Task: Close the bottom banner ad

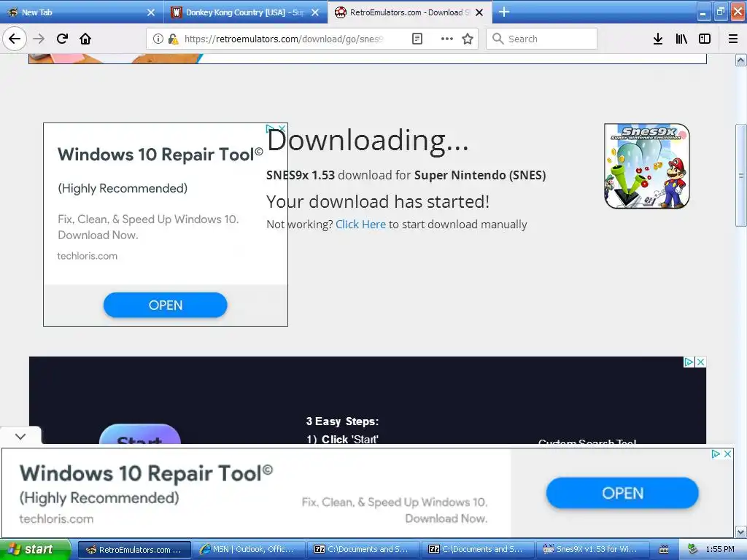Action: 727,454
